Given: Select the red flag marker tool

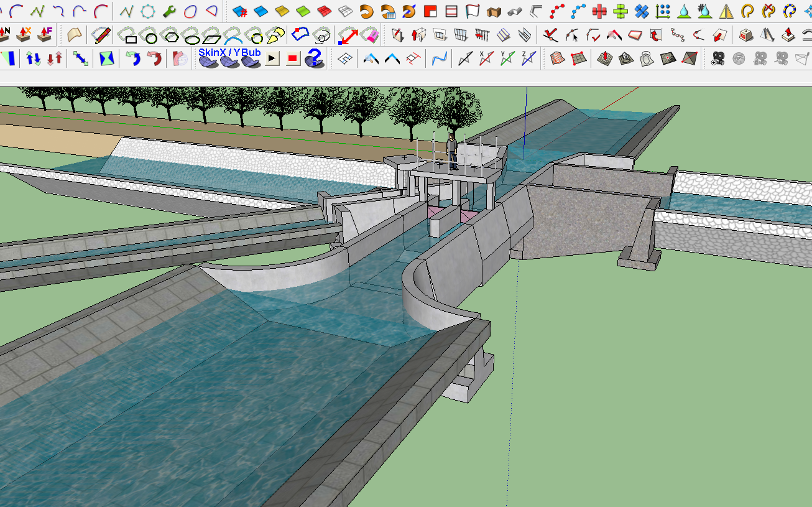Looking at the screenshot, I should click(473, 11).
